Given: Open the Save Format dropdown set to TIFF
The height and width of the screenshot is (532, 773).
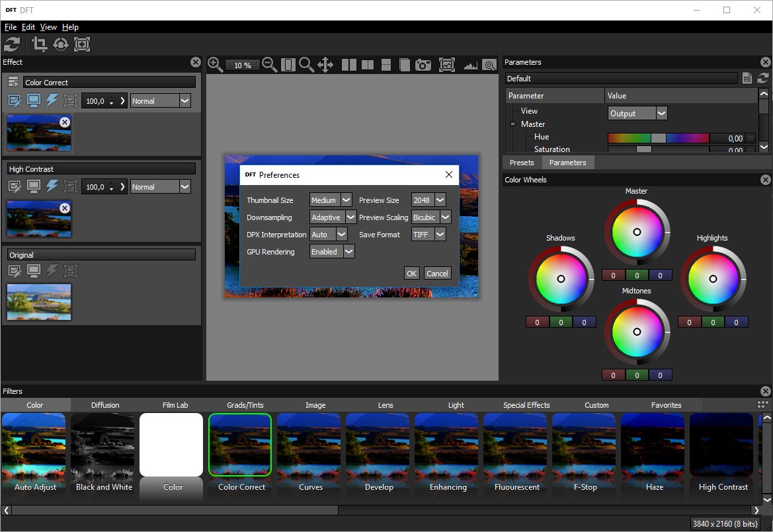Looking at the screenshot, I should click(x=428, y=235).
